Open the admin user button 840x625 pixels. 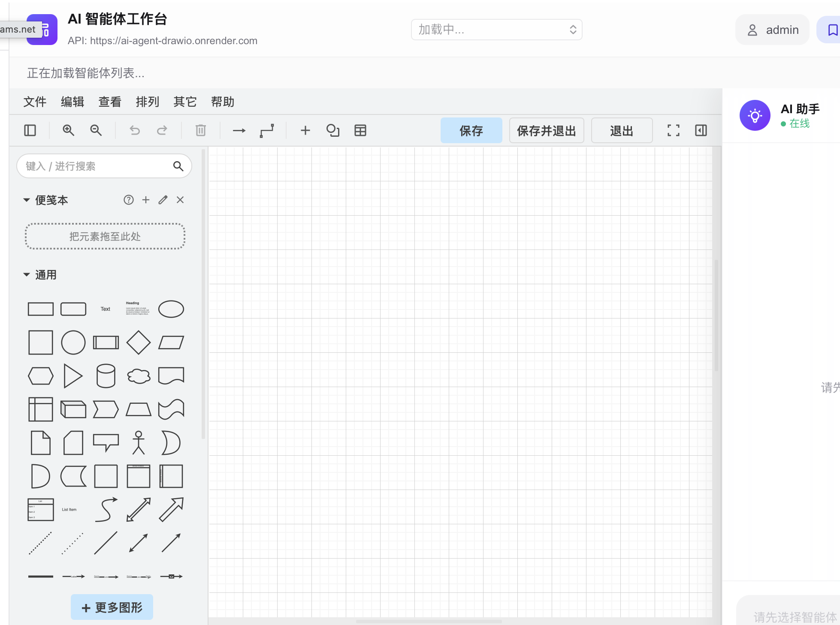[x=772, y=30]
